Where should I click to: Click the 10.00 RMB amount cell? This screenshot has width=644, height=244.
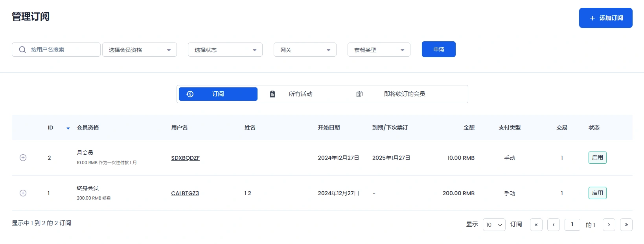(461, 158)
